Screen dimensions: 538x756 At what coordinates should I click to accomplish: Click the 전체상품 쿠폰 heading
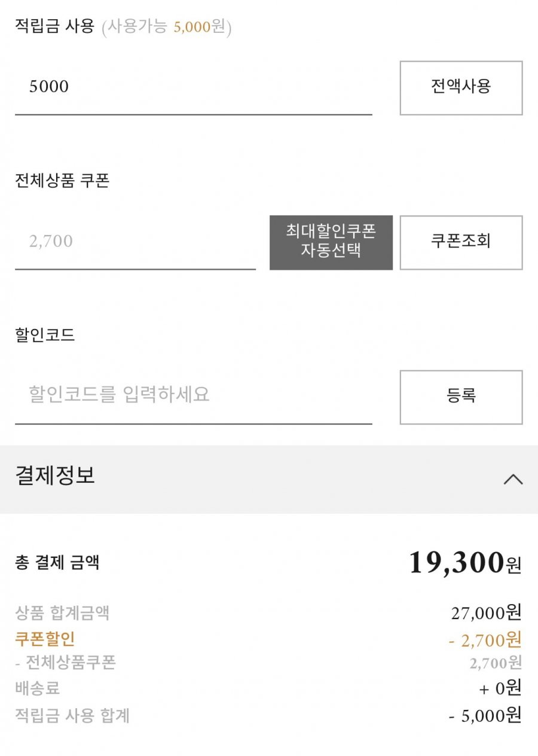(62, 181)
